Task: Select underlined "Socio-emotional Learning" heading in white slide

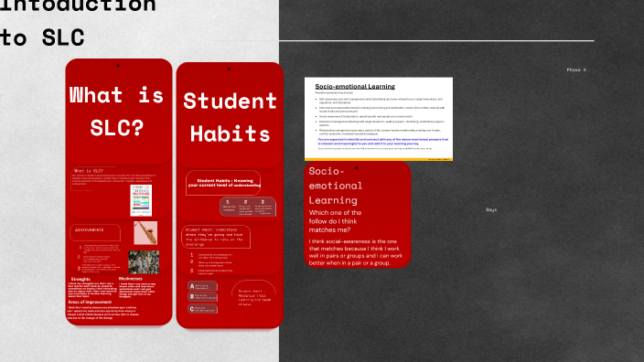Action: coord(355,87)
